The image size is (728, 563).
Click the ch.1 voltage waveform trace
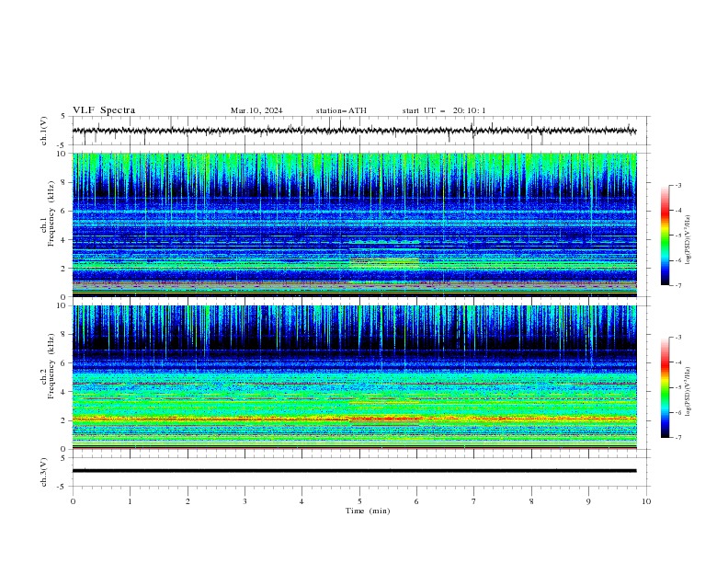(354, 131)
